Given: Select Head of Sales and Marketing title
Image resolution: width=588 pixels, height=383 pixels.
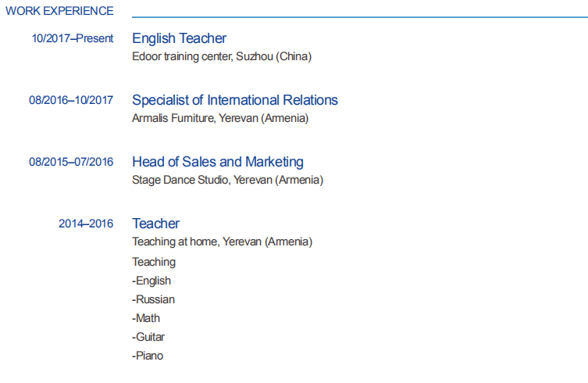Looking at the screenshot, I should pos(217,162).
